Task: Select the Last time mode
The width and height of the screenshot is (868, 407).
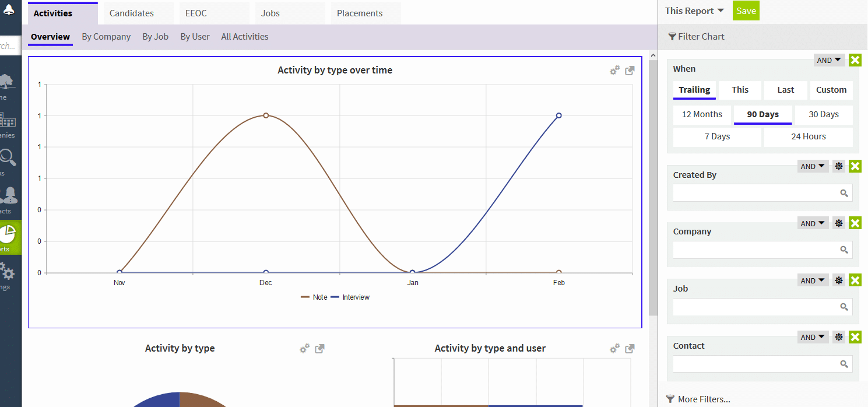Action: 786,90
